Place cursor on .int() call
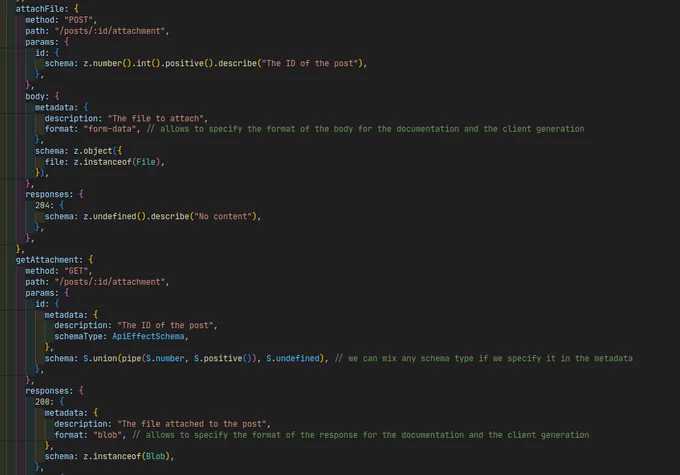The width and height of the screenshot is (680, 475). 146,63
